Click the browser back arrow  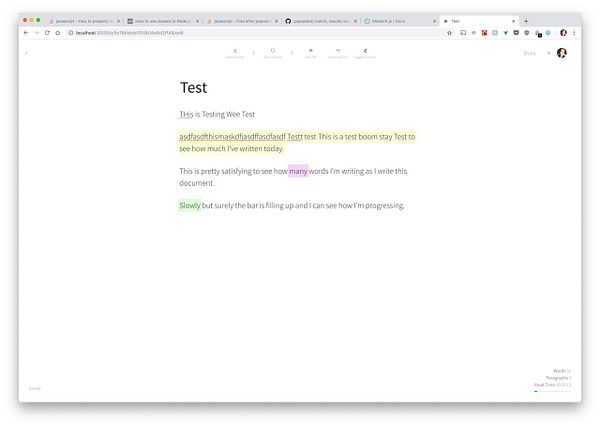[26, 33]
